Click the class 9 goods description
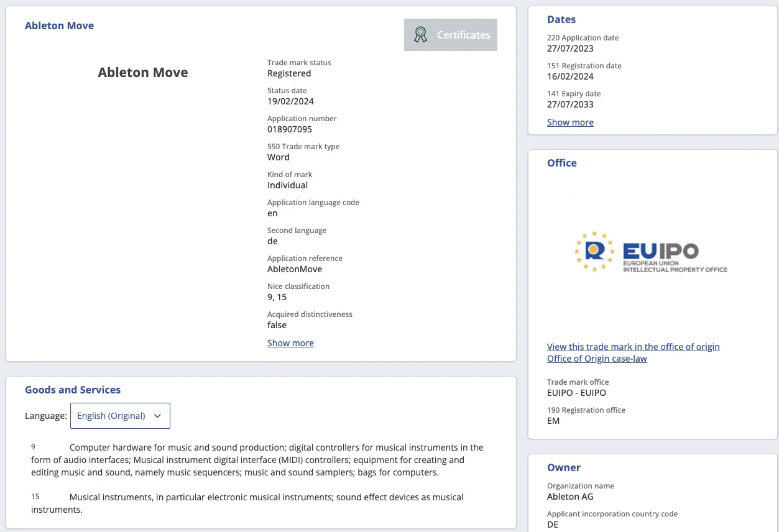 tap(257, 460)
